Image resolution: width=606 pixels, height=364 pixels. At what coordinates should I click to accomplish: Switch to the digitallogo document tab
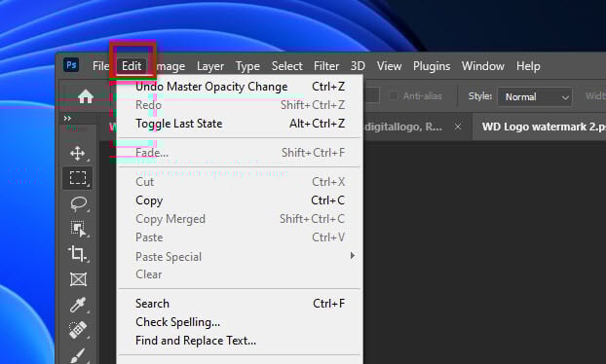403,127
